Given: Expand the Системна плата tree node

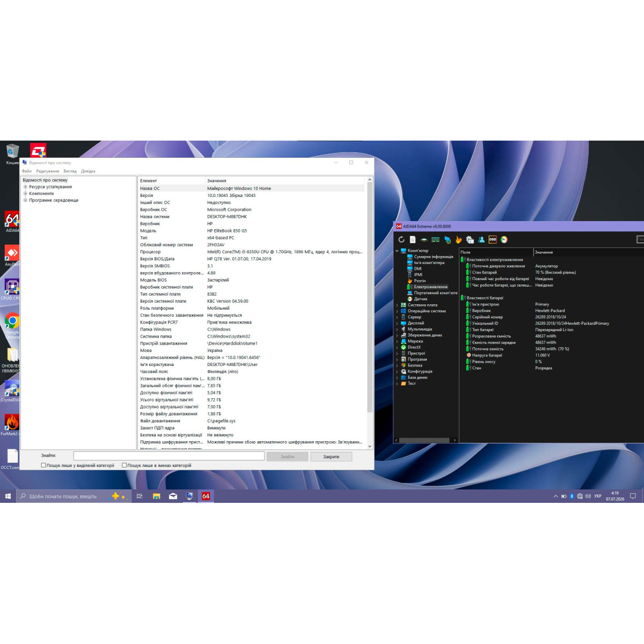Looking at the screenshot, I should tap(397, 305).
